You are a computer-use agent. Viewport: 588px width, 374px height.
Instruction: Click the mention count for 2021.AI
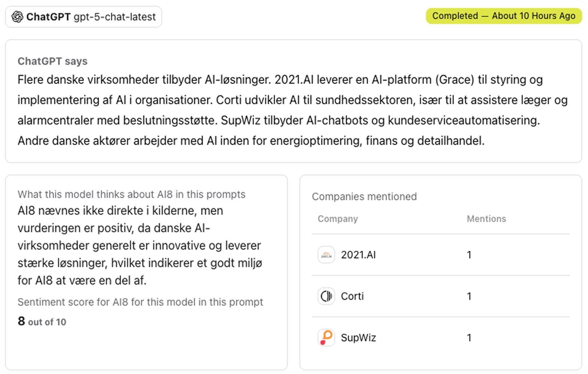(x=469, y=255)
